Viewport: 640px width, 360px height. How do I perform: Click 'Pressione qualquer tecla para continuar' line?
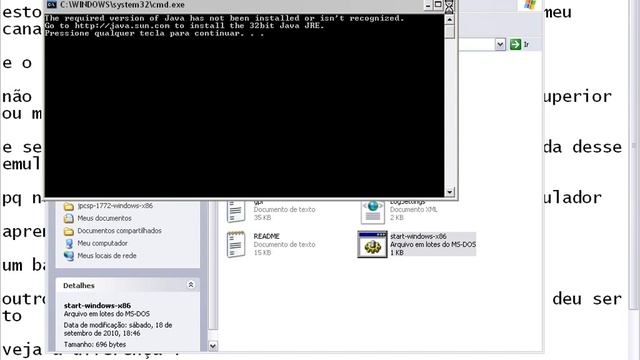tap(154, 33)
